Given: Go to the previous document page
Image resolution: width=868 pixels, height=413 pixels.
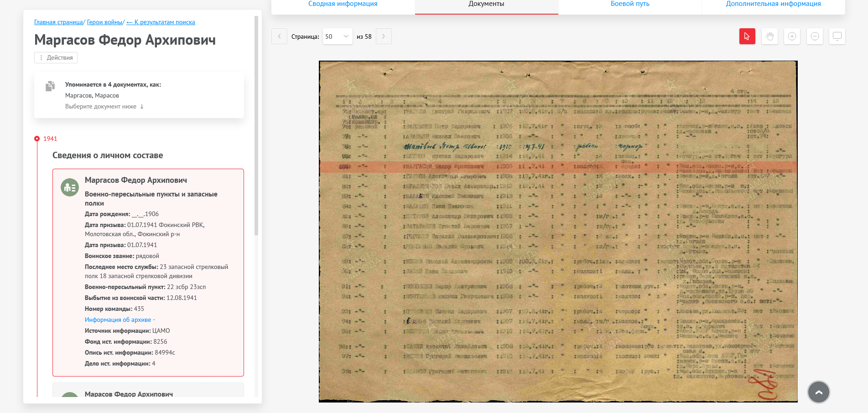Looking at the screenshot, I should [x=279, y=36].
